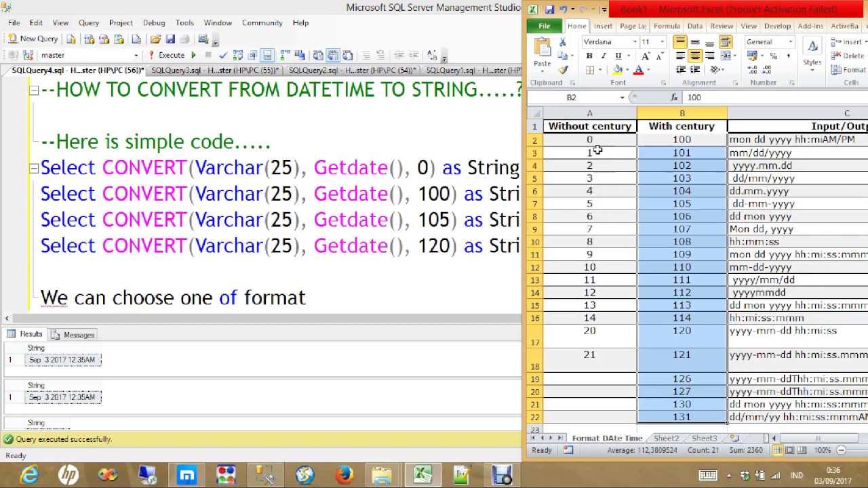
Task: Click the Borders icon in Excel
Action: [590, 70]
